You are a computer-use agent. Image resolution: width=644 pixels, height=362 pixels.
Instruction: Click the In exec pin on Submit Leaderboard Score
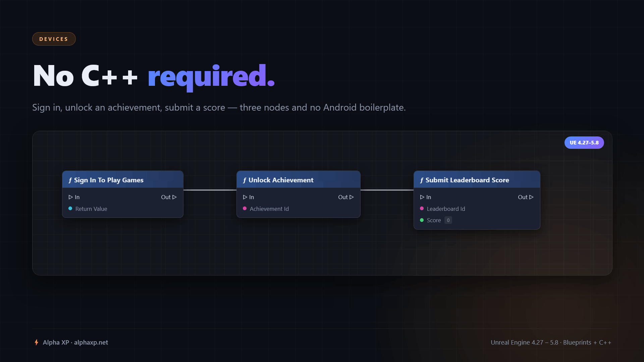pos(422,197)
